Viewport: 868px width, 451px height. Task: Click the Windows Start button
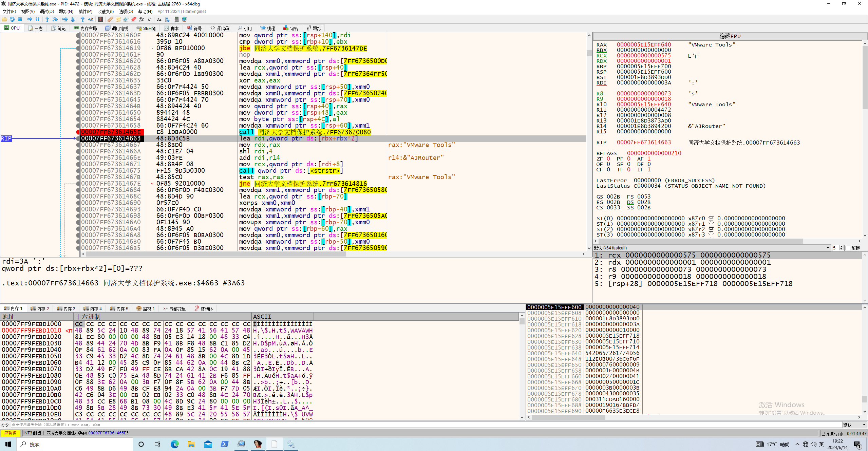coord(8,444)
